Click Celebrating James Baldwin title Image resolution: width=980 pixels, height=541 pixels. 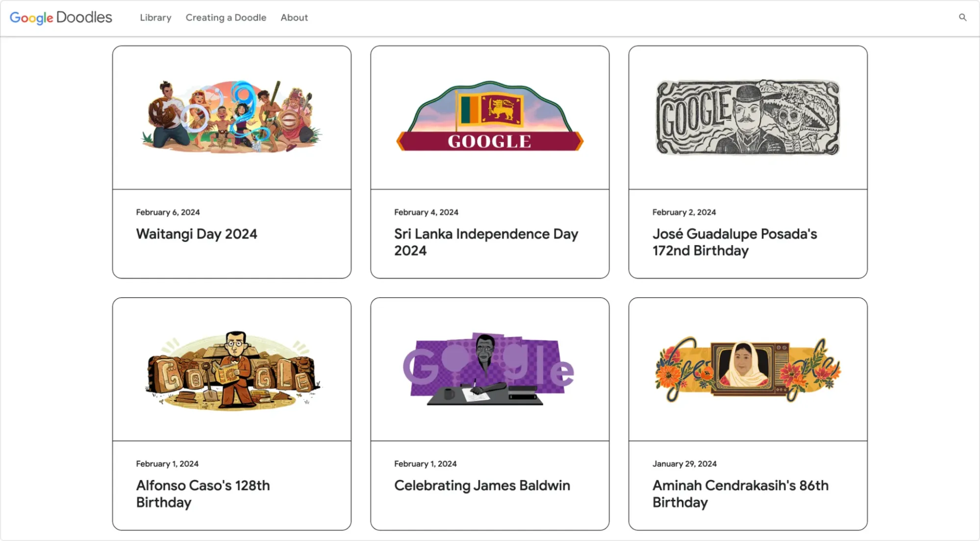click(482, 486)
